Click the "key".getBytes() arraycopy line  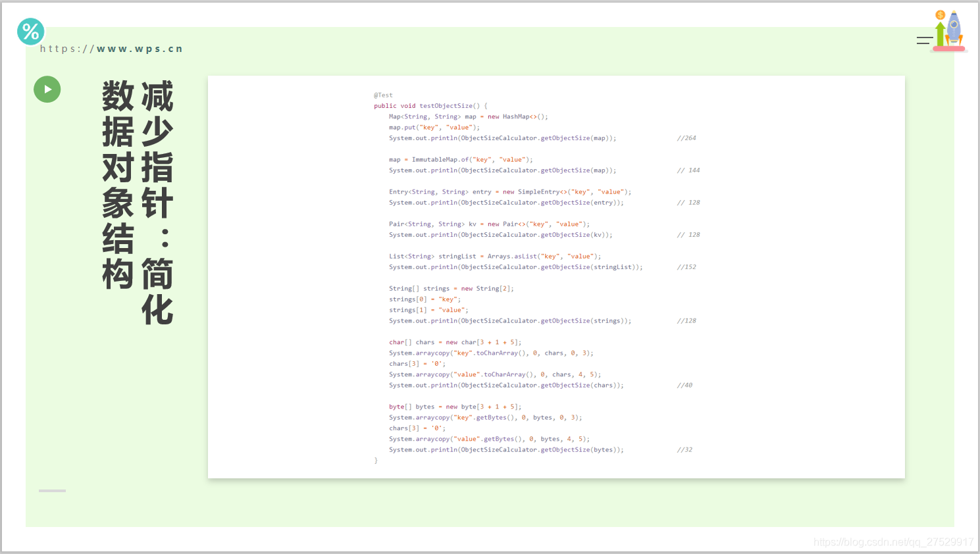coord(486,418)
